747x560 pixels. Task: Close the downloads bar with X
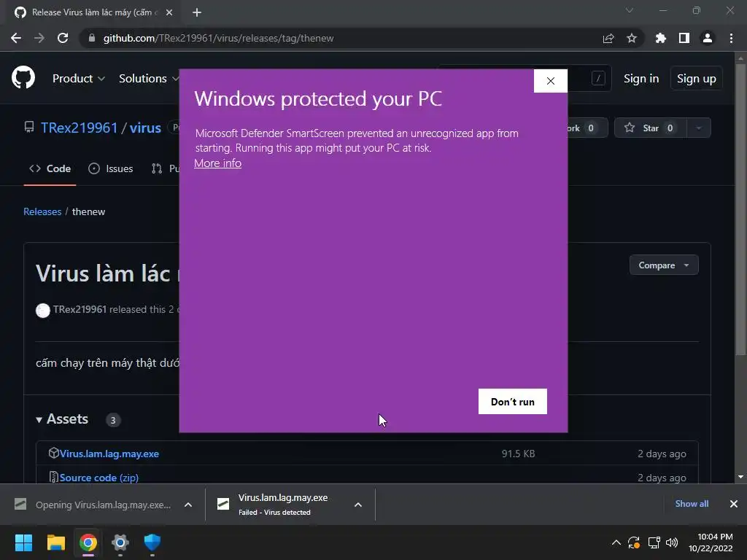[x=734, y=504]
